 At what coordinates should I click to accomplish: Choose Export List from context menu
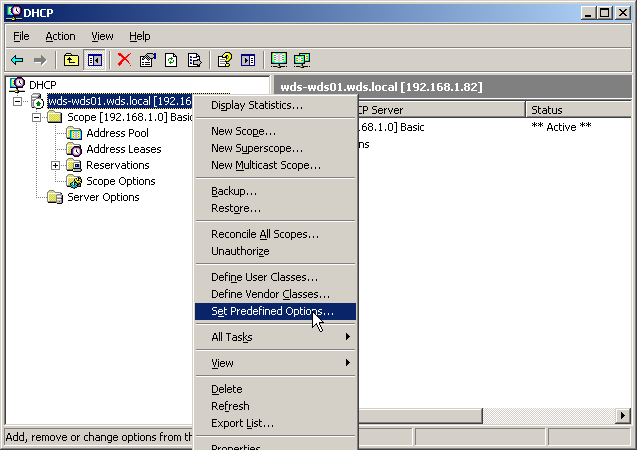click(276, 424)
